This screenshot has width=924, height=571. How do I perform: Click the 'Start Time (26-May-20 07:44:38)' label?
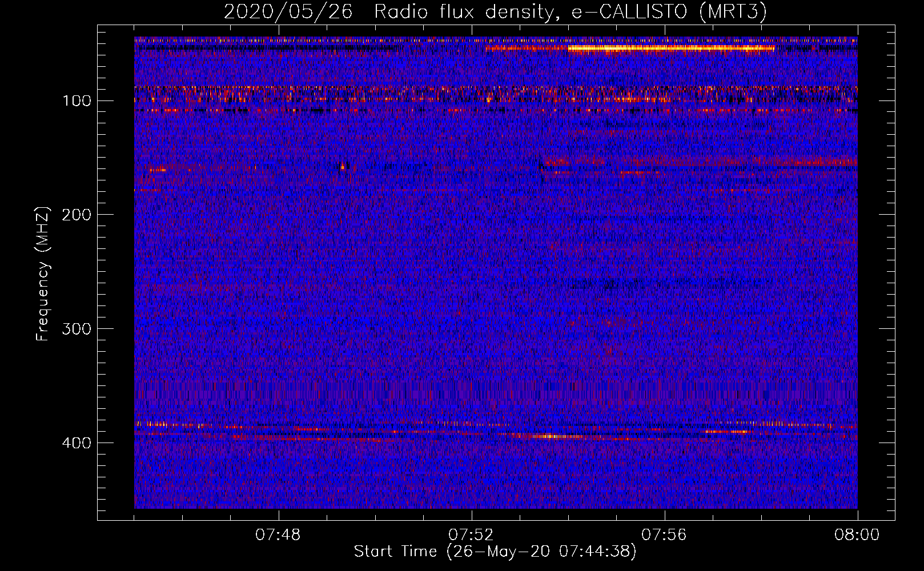pyautogui.click(x=495, y=552)
